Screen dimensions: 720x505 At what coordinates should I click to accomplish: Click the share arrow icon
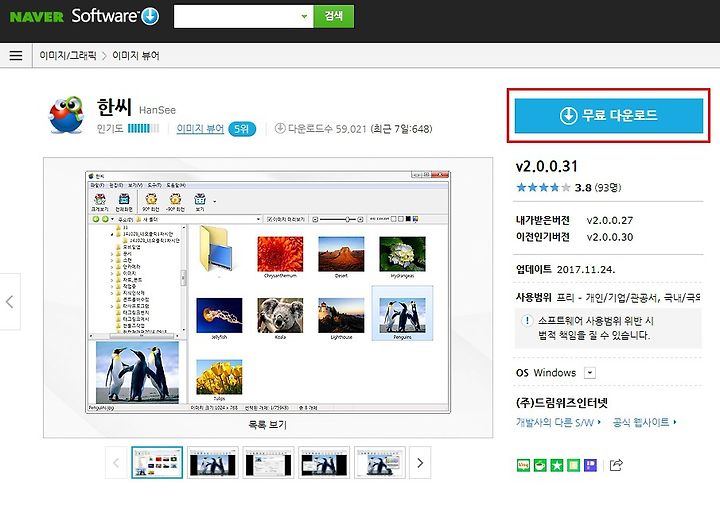pyautogui.click(x=616, y=465)
